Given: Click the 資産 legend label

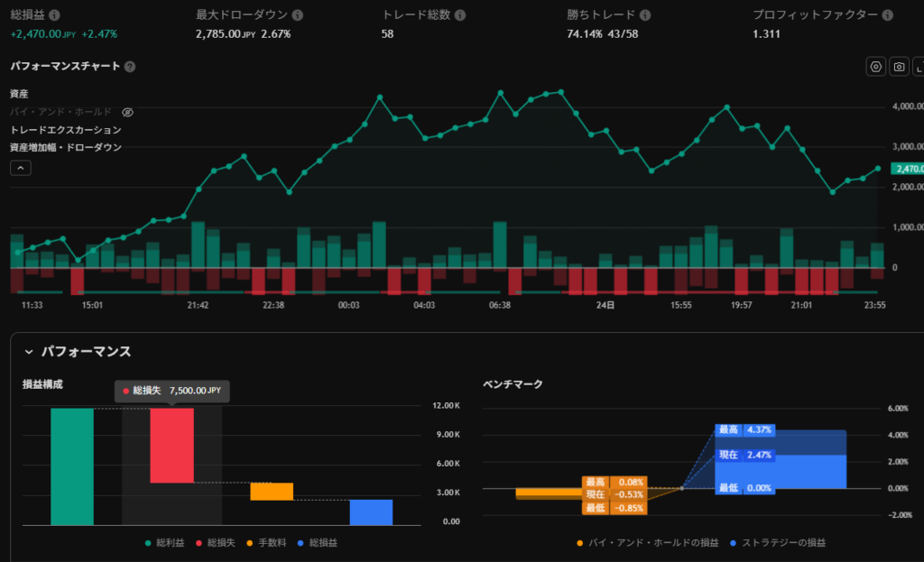Looking at the screenshot, I should 19,94.
